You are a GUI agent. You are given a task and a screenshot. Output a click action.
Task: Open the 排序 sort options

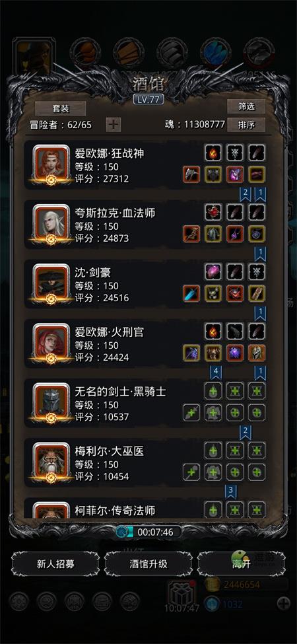coord(246,125)
